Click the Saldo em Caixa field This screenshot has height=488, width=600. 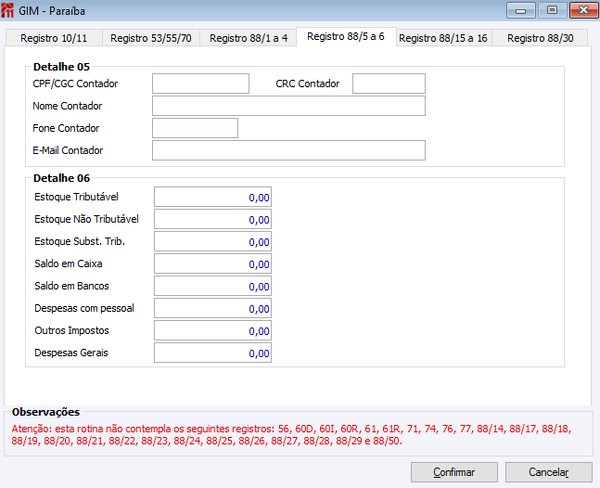[x=213, y=263]
